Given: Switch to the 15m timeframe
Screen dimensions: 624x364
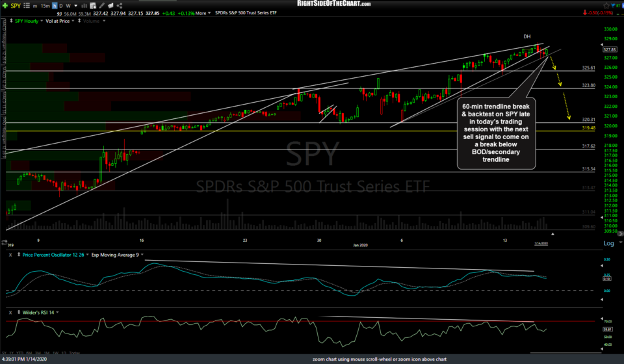Looking at the screenshot, I should [x=45, y=6].
